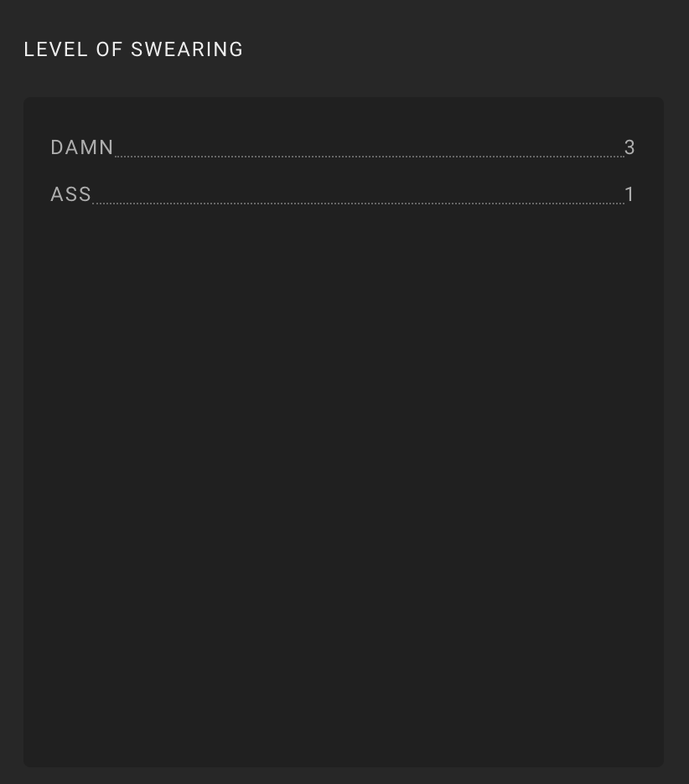
Task: Click the dotted leader line after ASS
Action: click(358, 203)
